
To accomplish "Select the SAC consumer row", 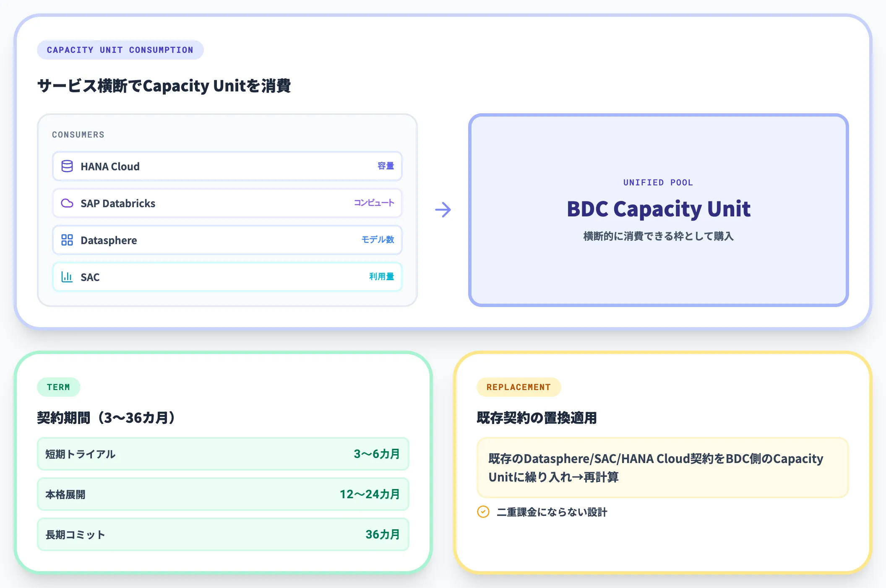I will (227, 277).
